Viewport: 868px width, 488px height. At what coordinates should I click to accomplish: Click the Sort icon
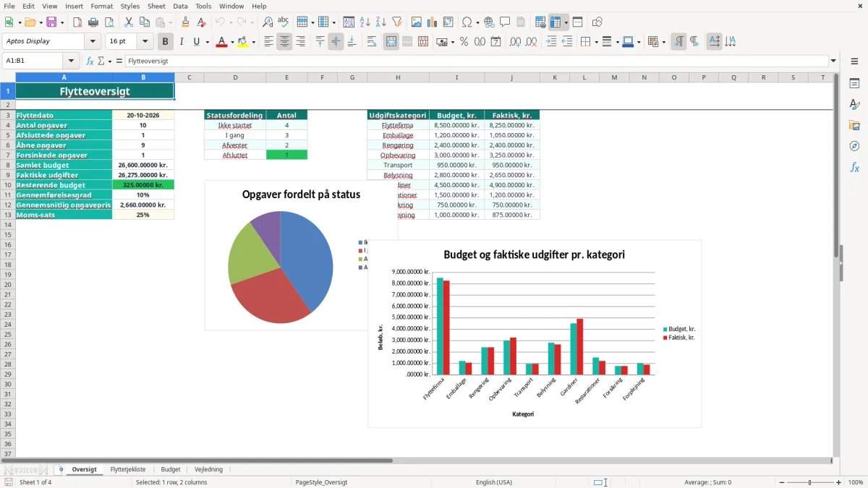349,22
